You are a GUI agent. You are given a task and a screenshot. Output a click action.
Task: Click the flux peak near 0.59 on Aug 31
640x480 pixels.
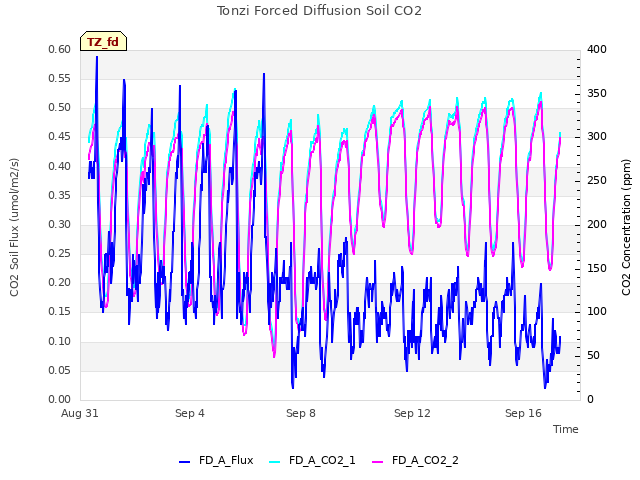coord(97,57)
